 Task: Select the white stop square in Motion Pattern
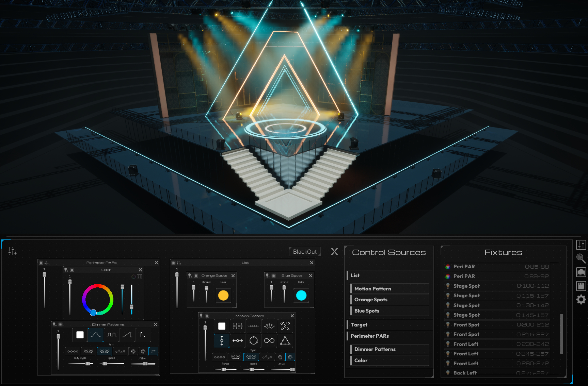coord(222,326)
